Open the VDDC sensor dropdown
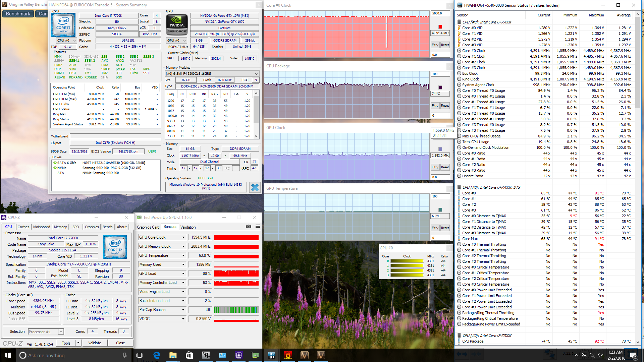Image resolution: width=644 pixels, height=362 pixels. (x=183, y=319)
